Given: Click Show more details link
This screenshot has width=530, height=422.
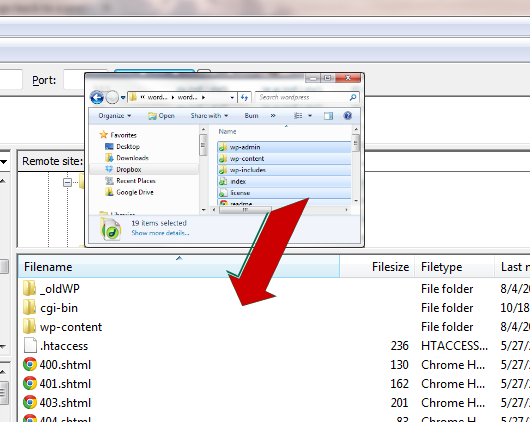Looking at the screenshot, I should (160, 233).
